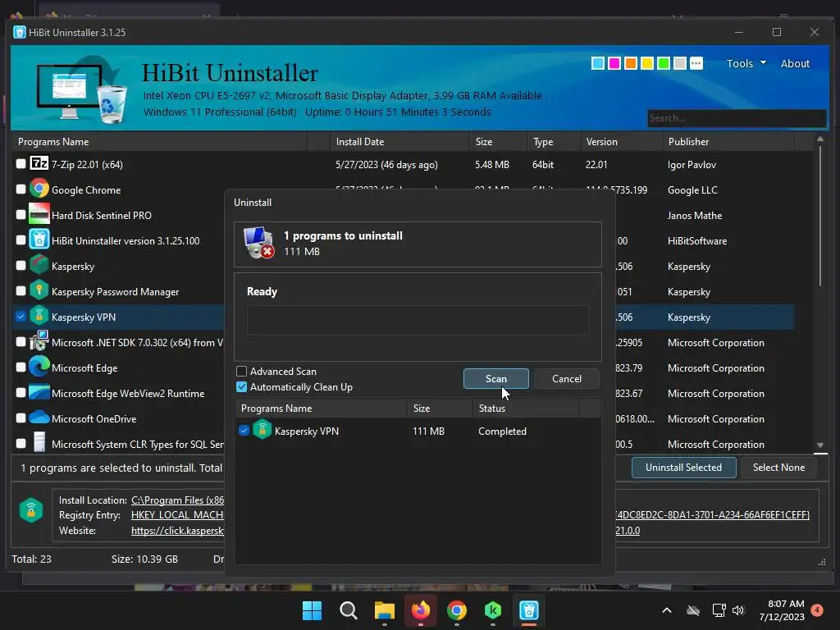Screen dimensions: 840x630
Task: Open Install Location path link
Action: click(177, 500)
